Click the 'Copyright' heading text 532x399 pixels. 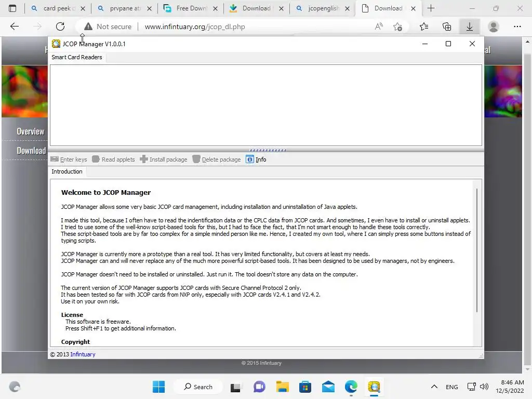(x=75, y=342)
